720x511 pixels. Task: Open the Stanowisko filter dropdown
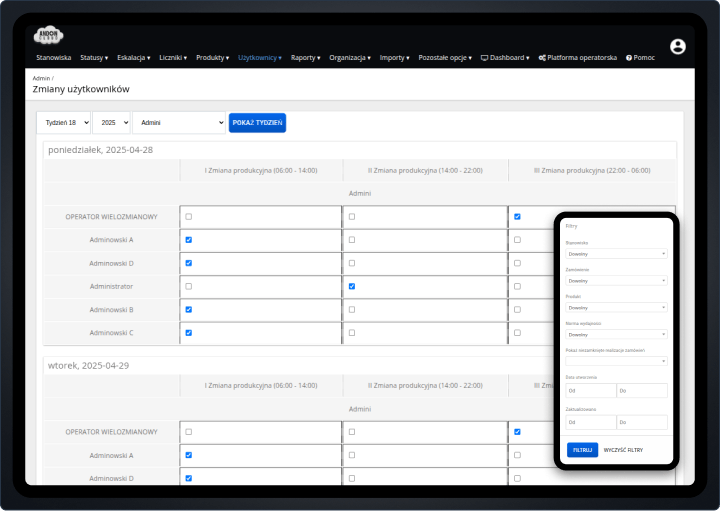pos(615,254)
